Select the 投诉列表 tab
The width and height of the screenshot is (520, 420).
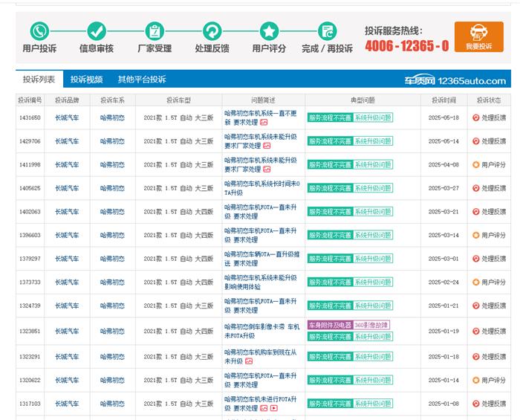tap(39, 80)
